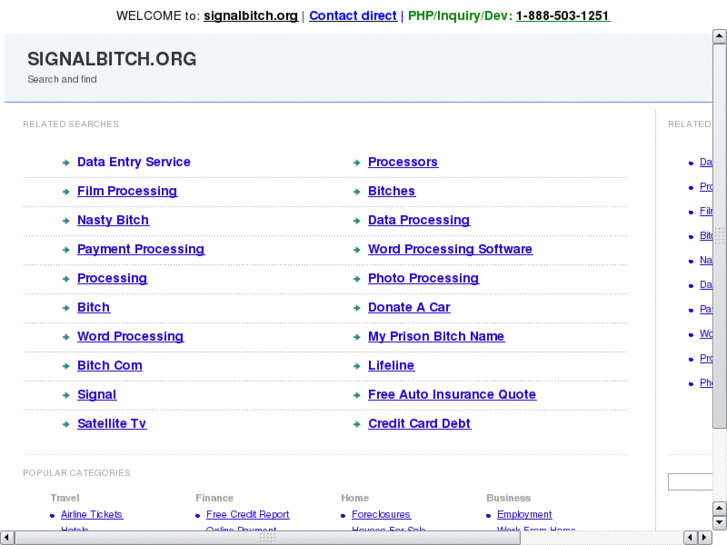Click the Finance category heading
727x545 pixels.
[214, 498]
